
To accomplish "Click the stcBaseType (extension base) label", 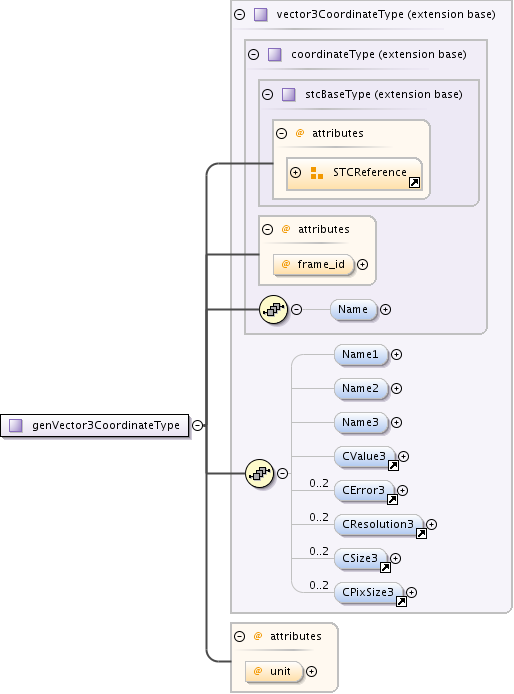I will [x=384, y=94].
